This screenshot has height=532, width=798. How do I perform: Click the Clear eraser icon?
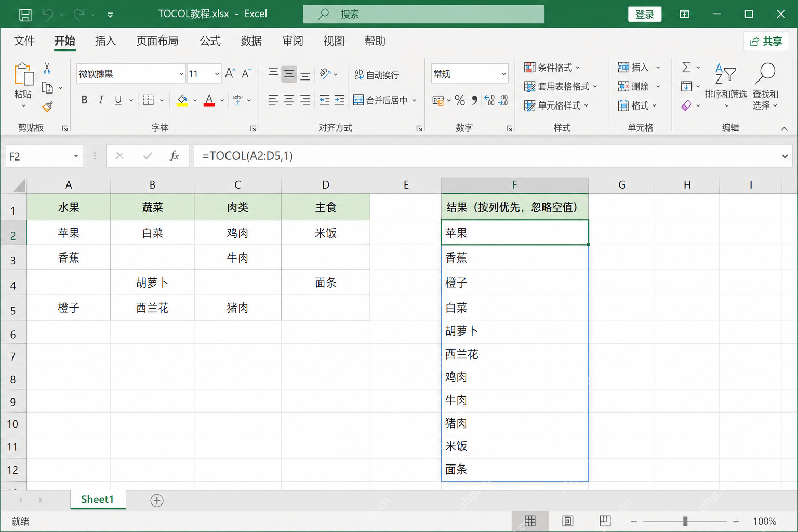click(x=686, y=105)
